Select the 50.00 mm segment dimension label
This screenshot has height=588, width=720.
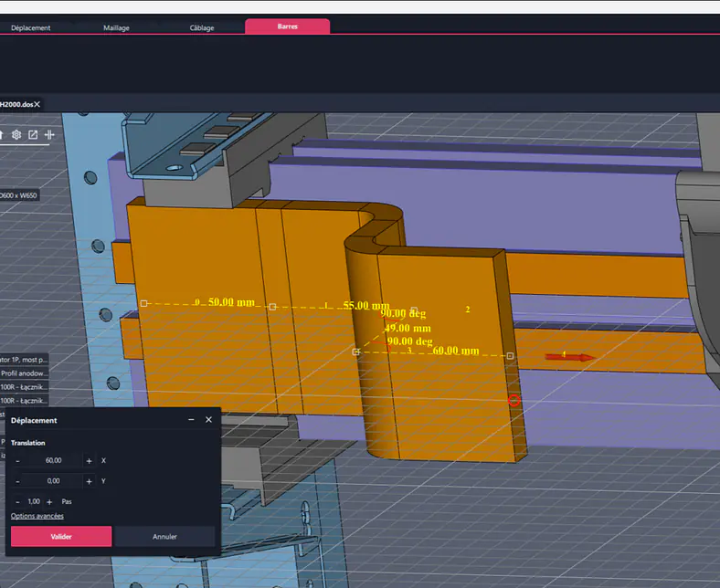coord(231,302)
